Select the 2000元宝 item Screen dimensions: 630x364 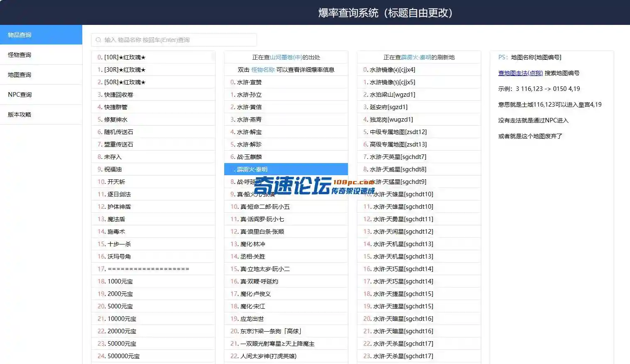(153, 294)
